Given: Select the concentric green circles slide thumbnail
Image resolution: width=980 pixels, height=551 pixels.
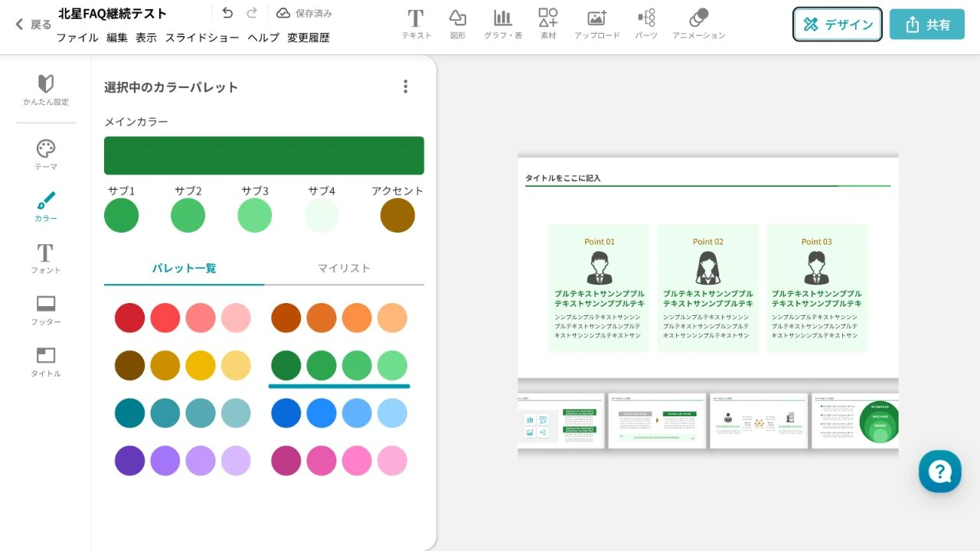Looking at the screenshot, I should coord(855,421).
